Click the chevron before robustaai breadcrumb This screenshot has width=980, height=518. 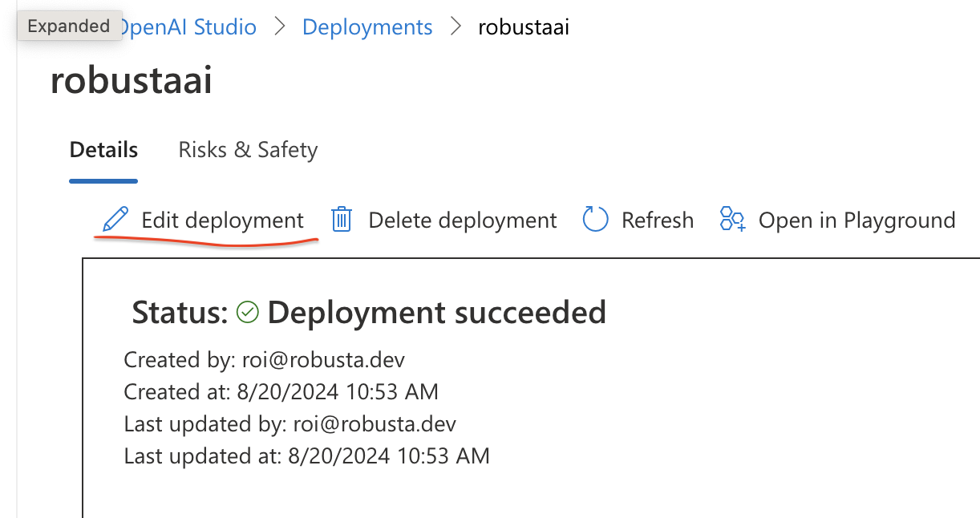tap(456, 26)
